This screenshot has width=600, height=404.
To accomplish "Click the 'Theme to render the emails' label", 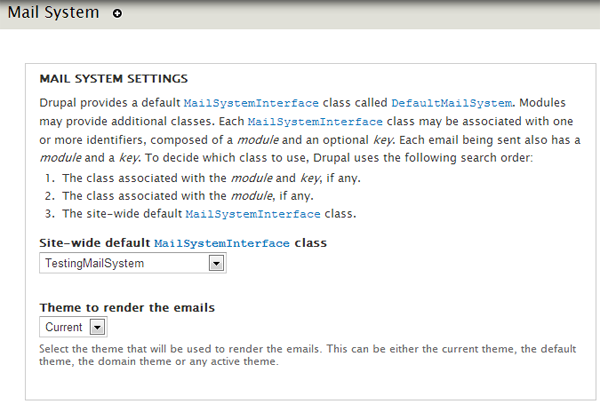I will (127, 308).
